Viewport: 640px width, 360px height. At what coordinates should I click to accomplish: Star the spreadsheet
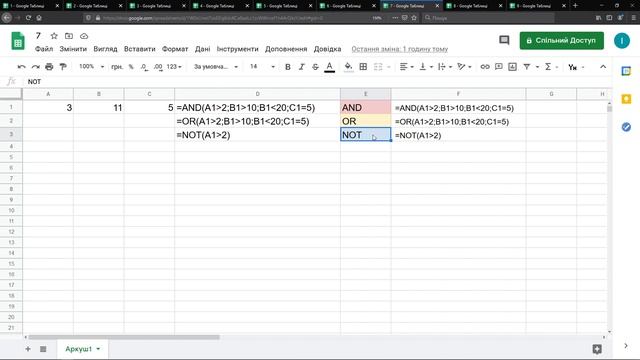click(x=54, y=36)
